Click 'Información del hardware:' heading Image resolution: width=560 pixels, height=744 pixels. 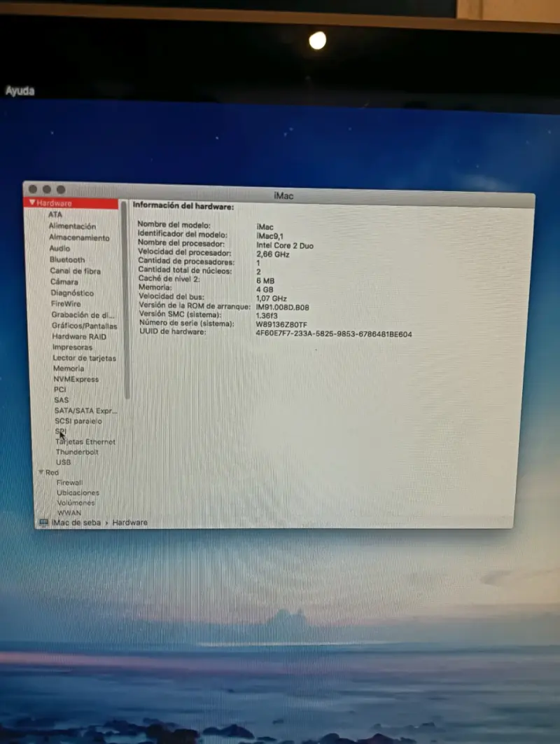tap(183, 206)
